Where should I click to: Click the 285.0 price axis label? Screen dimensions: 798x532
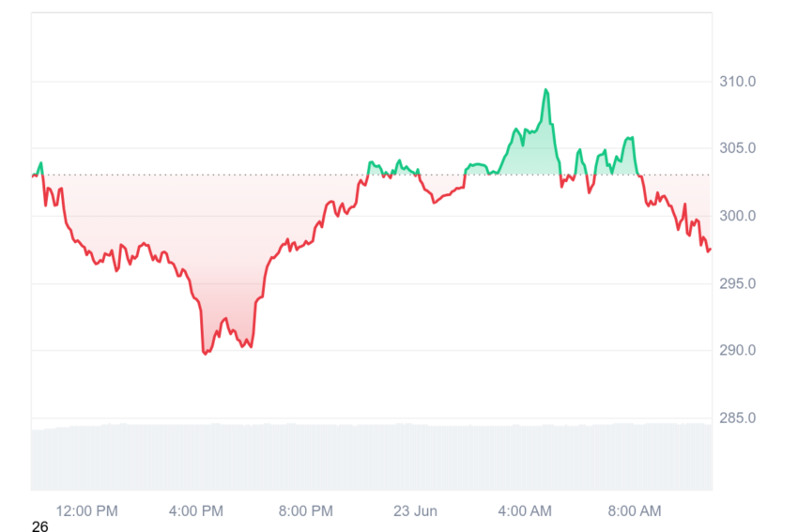(x=737, y=418)
